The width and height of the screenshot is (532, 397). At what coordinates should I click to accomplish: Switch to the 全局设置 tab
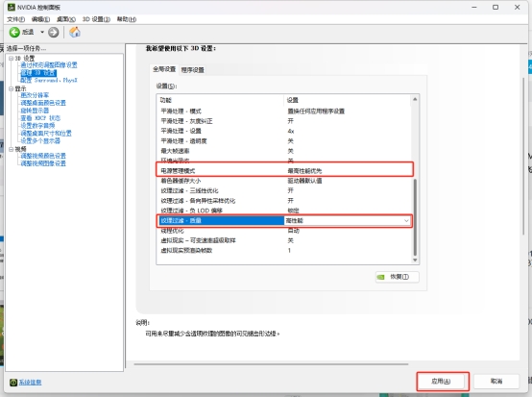164,69
